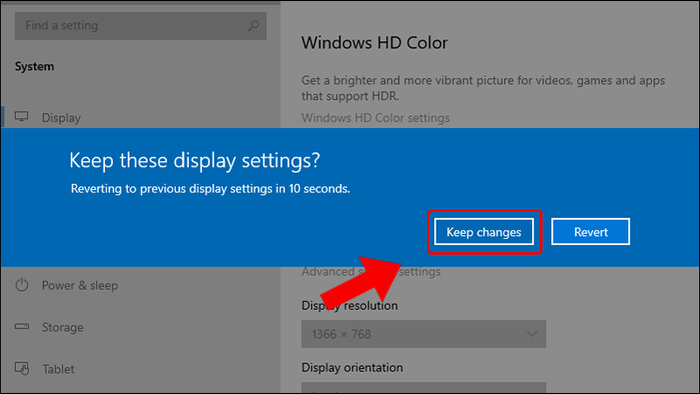Open Advanced scaling settings link

(371, 271)
